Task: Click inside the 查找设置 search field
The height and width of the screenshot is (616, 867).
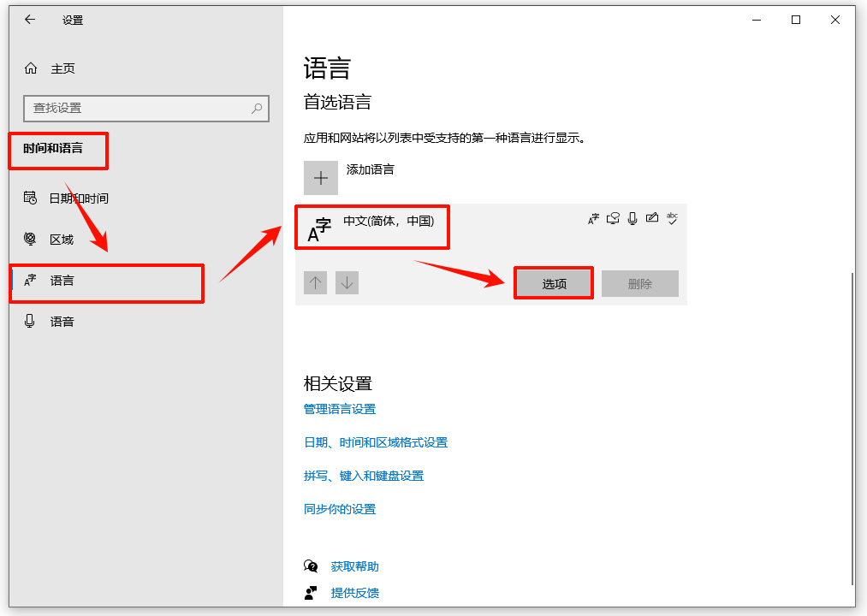Action: [145, 109]
